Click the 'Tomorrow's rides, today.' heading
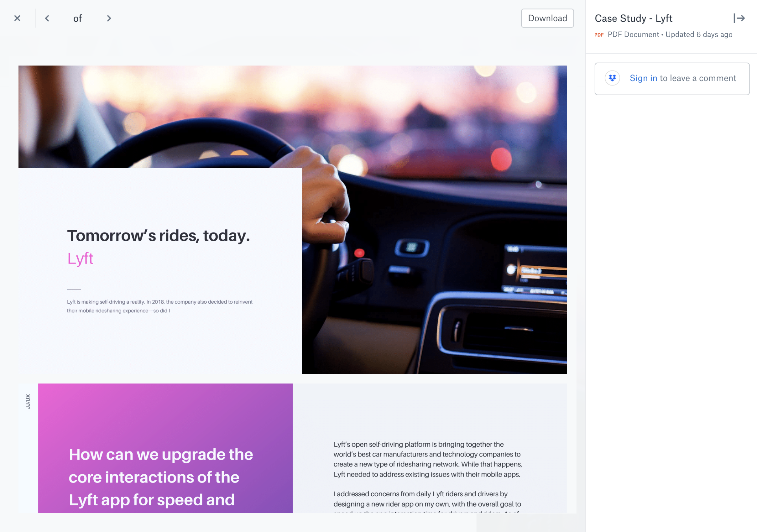Viewport: 757px width, 532px height. pos(158,236)
